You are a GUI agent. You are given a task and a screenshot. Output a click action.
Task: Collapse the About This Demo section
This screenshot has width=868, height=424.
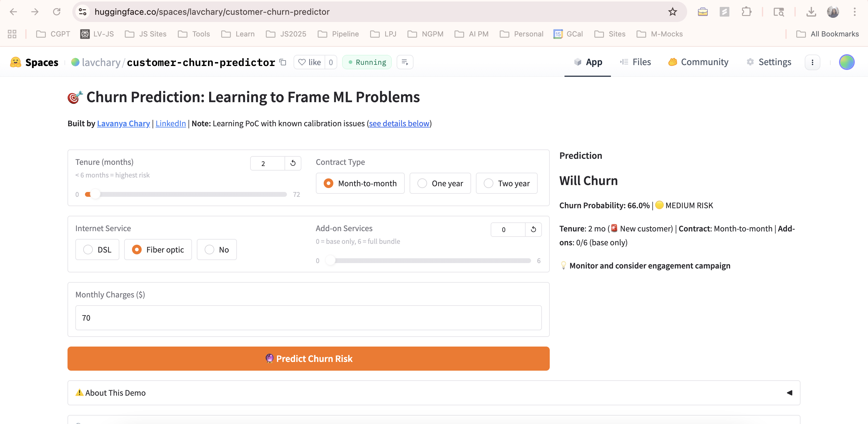(x=790, y=392)
